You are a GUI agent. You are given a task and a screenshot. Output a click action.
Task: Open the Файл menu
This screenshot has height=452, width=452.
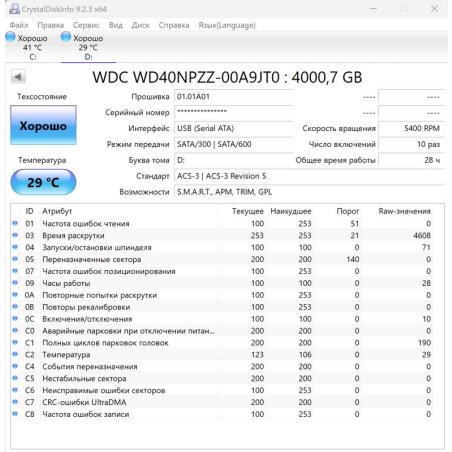coord(19,25)
